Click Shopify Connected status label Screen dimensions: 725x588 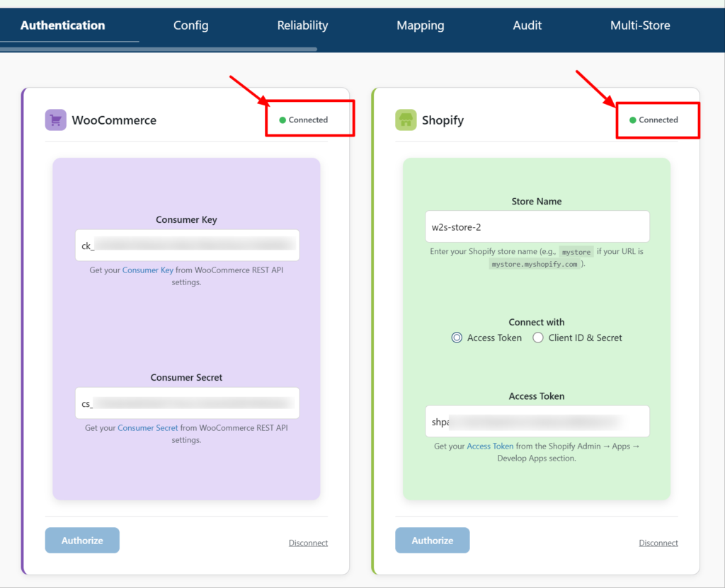tap(658, 120)
